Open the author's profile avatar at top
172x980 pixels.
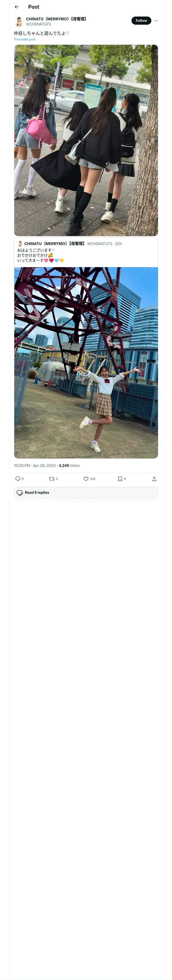[19, 21]
